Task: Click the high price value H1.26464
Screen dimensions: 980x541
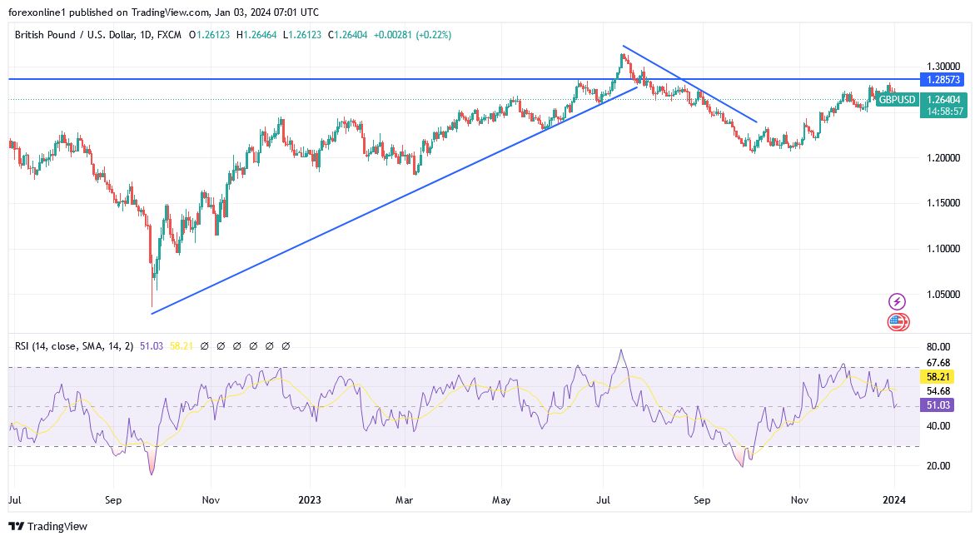Action: [256, 35]
